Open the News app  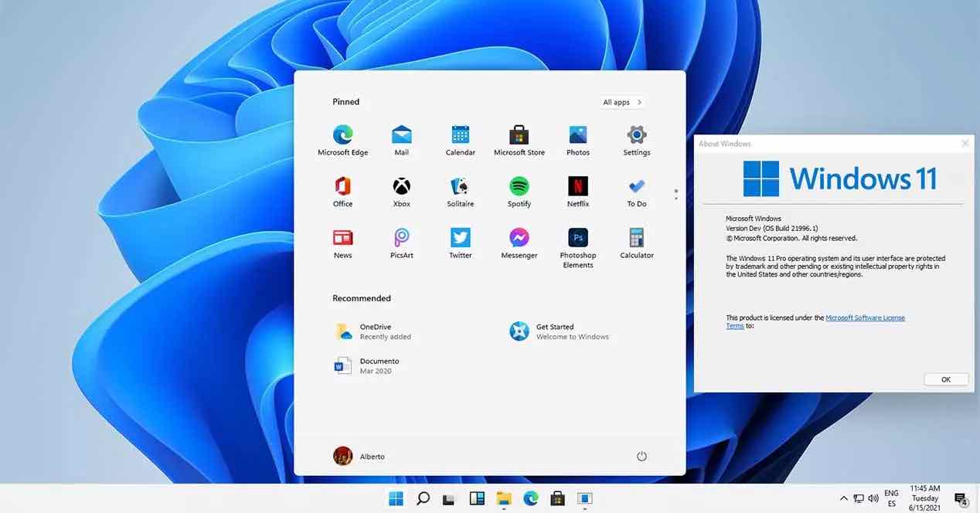pyautogui.click(x=343, y=243)
